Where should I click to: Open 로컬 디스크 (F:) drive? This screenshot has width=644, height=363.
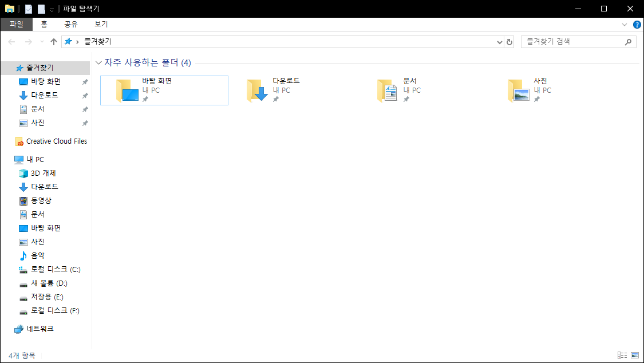point(55,310)
